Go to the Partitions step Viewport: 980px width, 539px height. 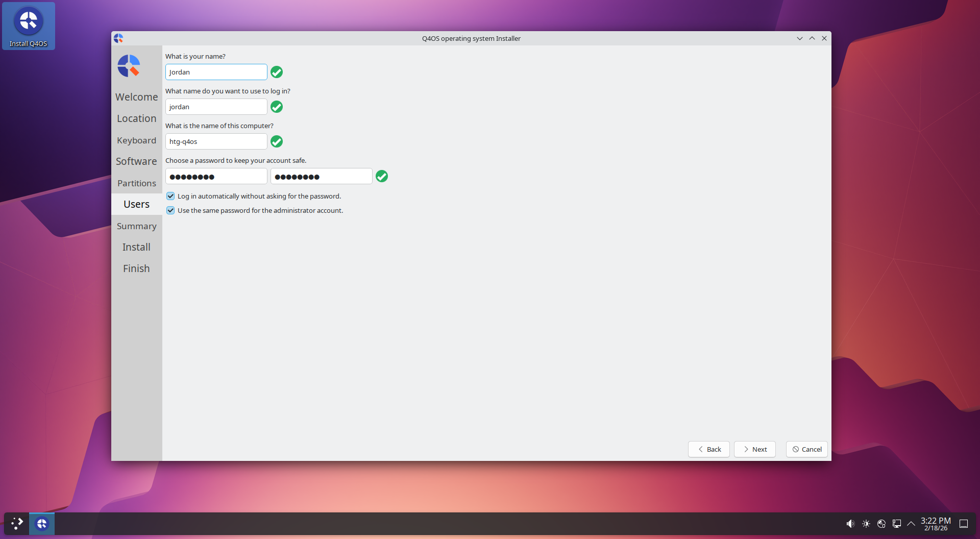tap(137, 183)
